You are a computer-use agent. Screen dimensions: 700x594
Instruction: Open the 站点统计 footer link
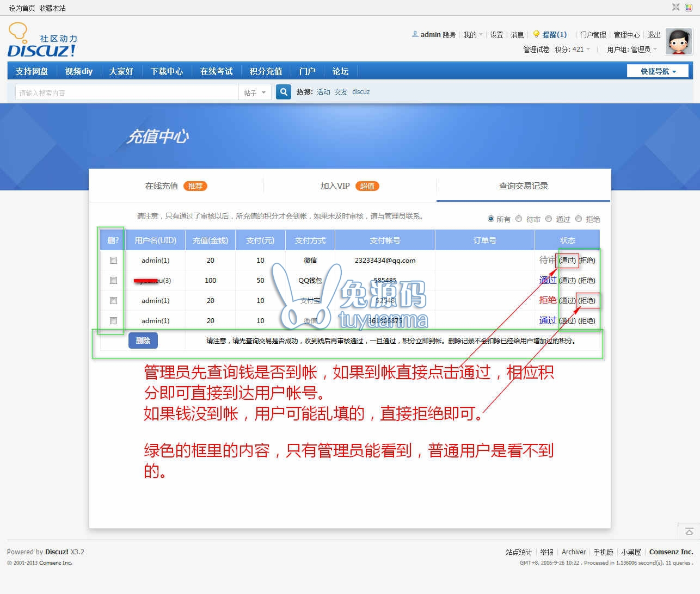point(519,552)
